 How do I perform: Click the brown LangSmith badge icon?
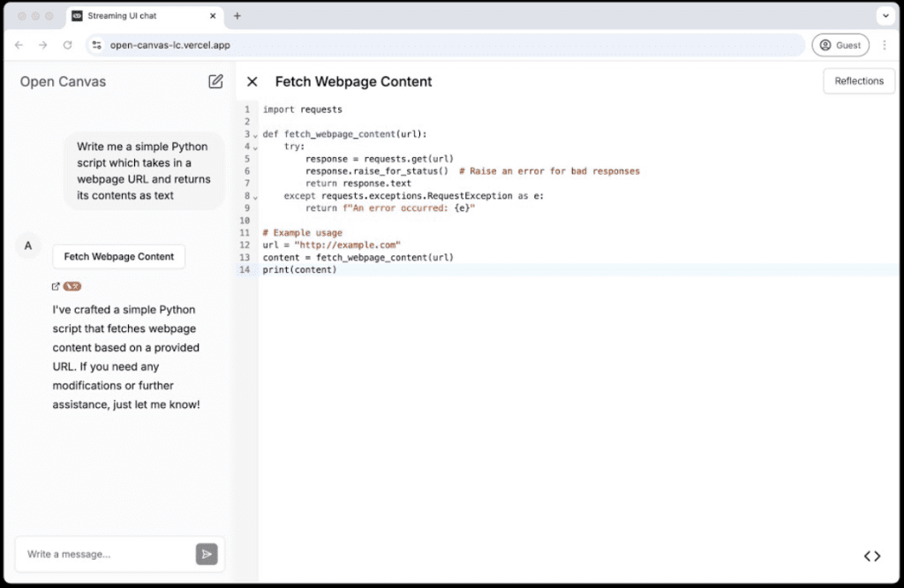pyautogui.click(x=72, y=286)
